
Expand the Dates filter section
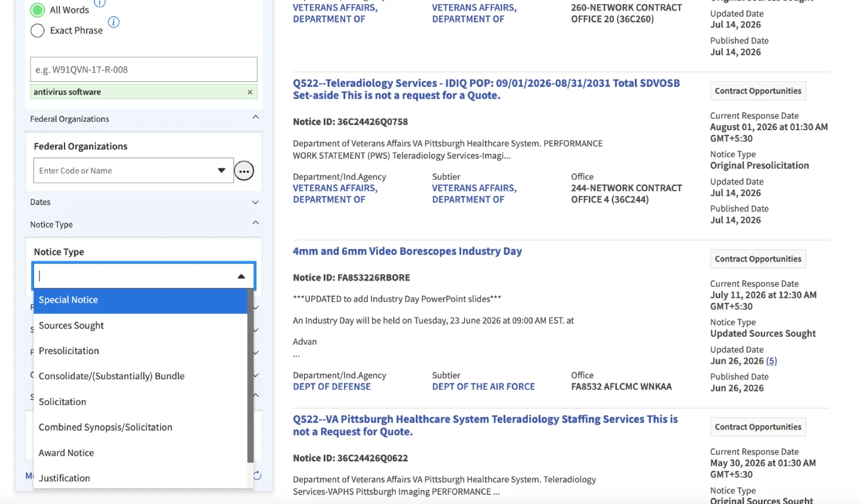point(256,202)
